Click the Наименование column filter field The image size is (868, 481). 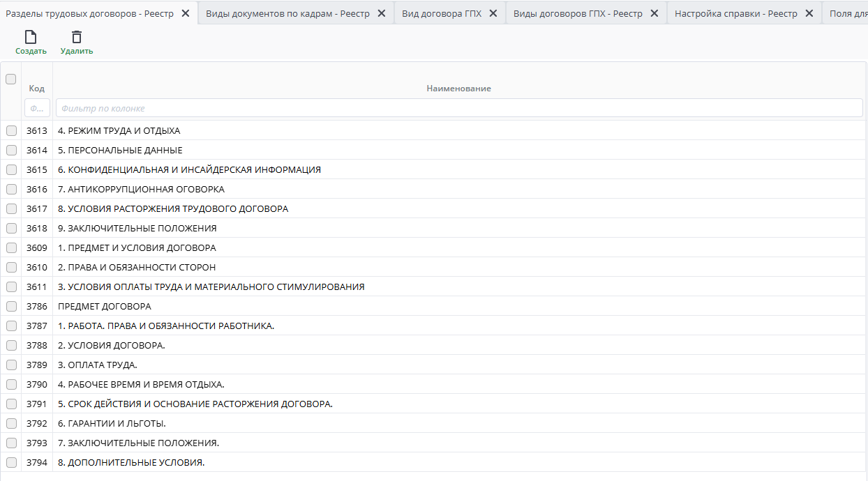[x=459, y=108]
